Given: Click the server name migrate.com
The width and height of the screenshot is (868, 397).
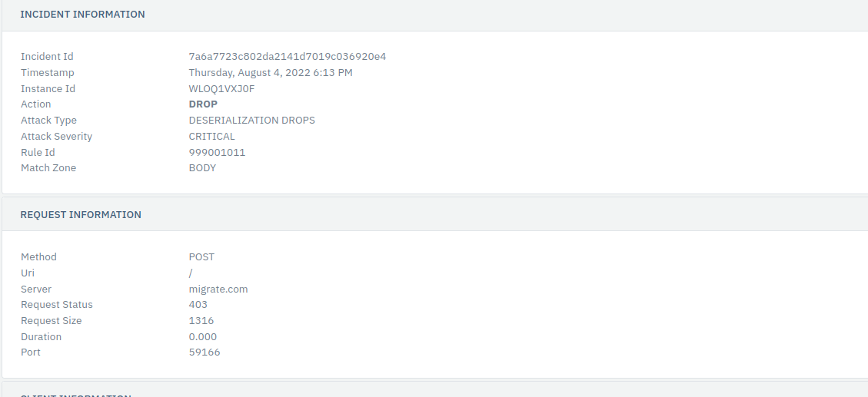Looking at the screenshot, I should click(x=218, y=289).
